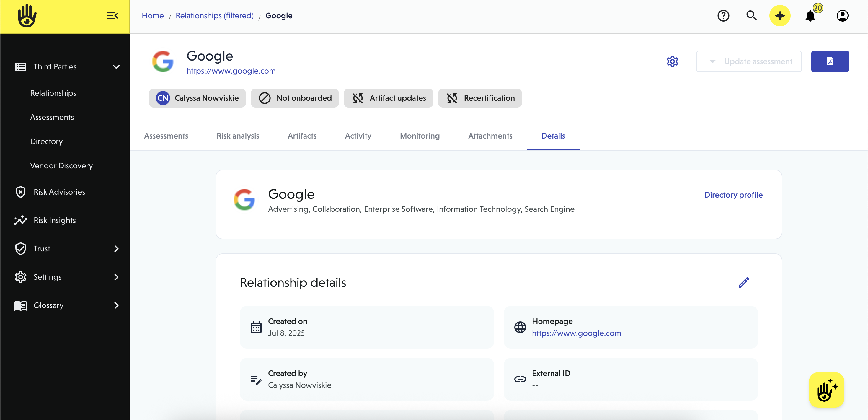The height and width of the screenshot is (420, 868).
Task: Toggle the Artifact updates chip
Action: 388,98
